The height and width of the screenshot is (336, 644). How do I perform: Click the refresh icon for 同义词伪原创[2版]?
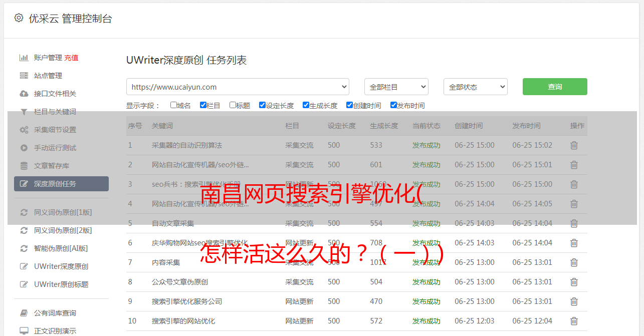[24, 230]
